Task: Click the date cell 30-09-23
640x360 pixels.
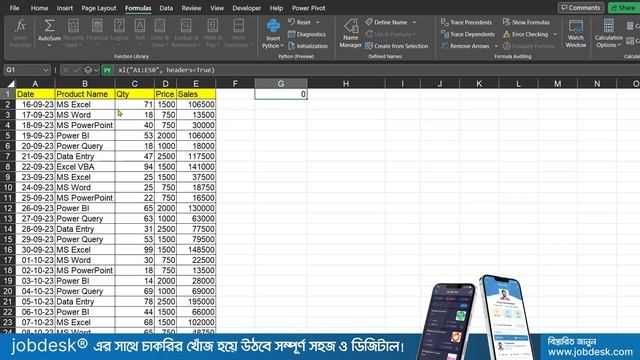Action: click(x=35, y=250)
